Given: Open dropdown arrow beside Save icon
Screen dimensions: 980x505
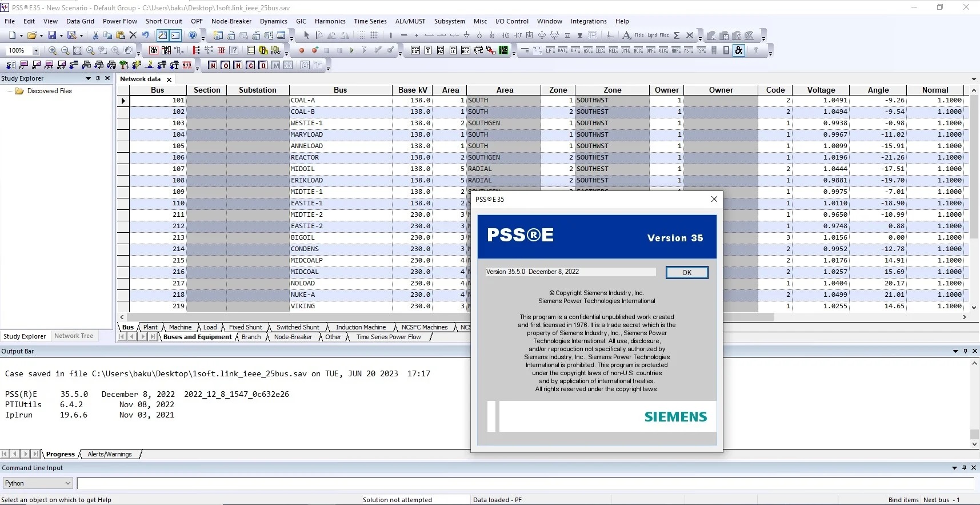Looking at the screenshot, I should click(x=61, y=35).
